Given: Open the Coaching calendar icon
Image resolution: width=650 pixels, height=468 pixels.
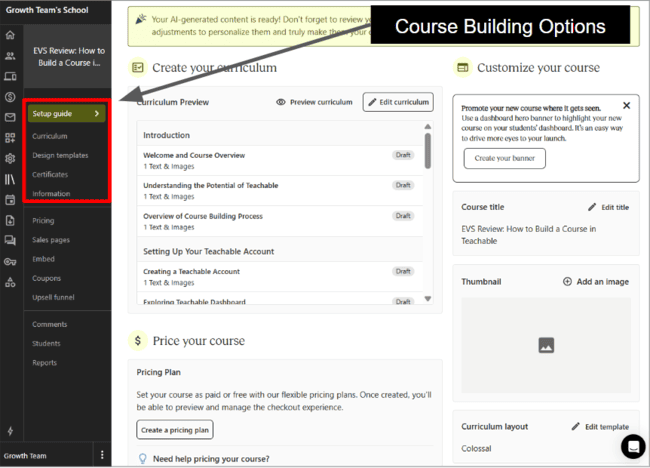Looking at the screenshot, I should [10, 200].
